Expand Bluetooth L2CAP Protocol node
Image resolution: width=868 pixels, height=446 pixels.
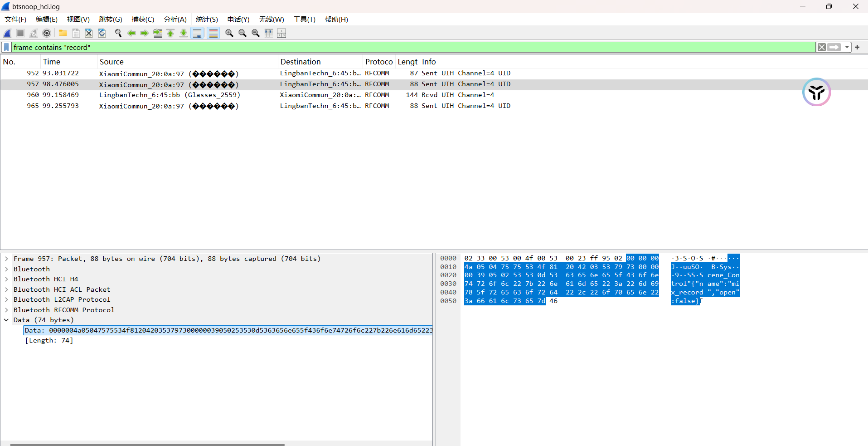click(x=6, y=299)
